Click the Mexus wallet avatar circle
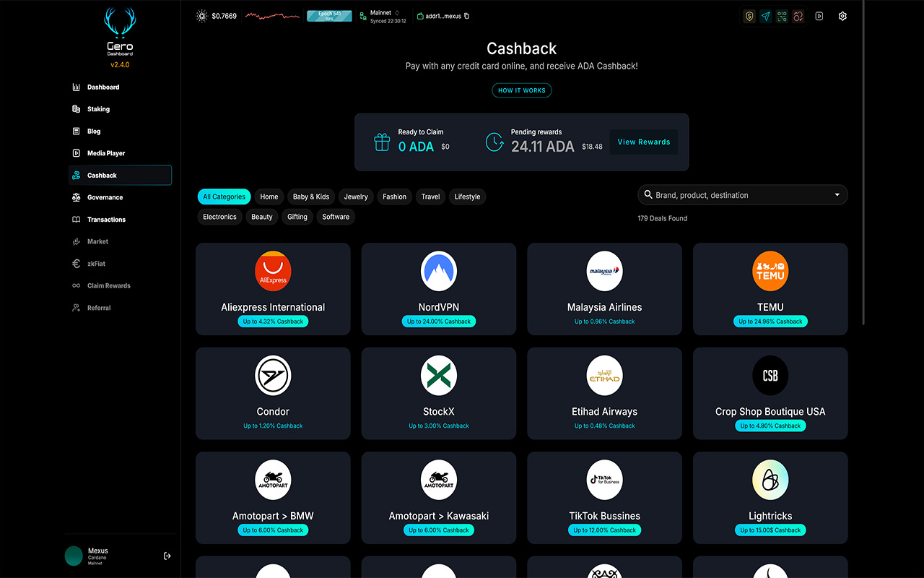 [x=74, y=556]
